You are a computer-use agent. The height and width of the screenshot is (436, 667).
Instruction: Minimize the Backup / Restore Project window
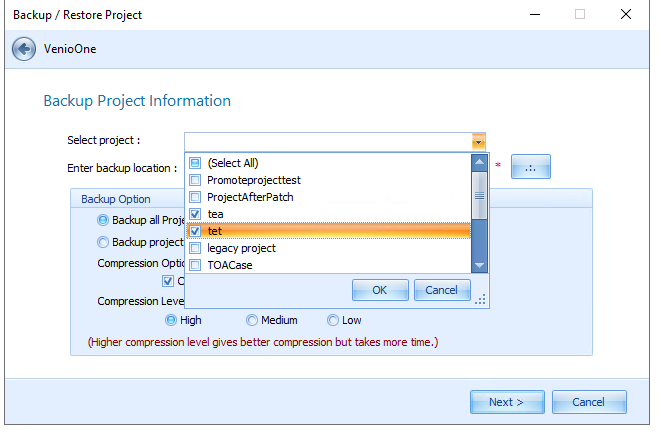point(535,14)
